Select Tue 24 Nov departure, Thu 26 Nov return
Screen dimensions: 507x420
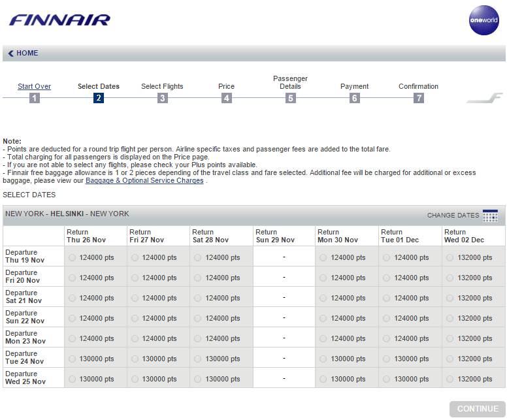[72, 359]
